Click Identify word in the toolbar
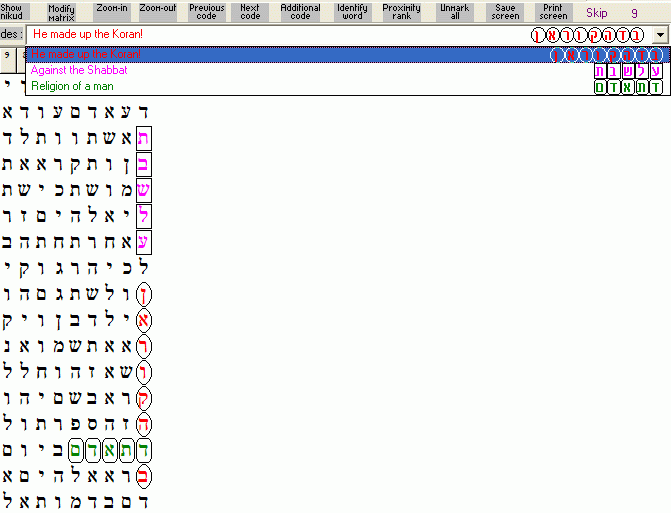This screenshot has width=671, height=513. tap(351, 12)
